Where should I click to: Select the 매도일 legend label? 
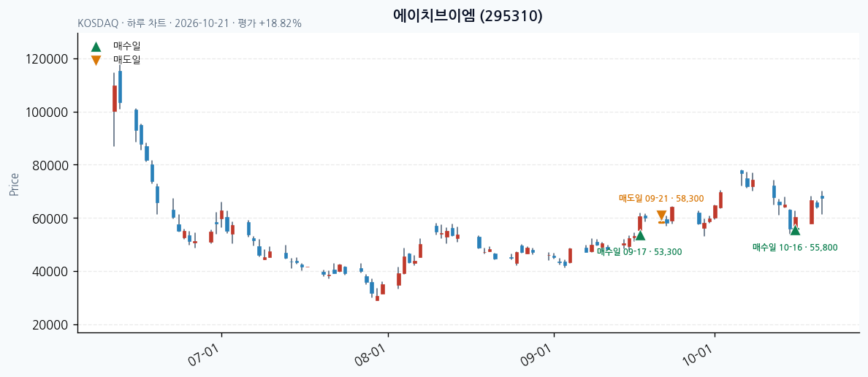tap(127, 60)
